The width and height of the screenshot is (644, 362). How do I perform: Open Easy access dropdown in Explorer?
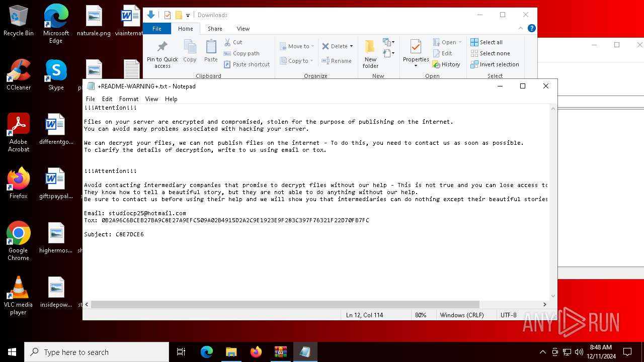click(389, 53)
